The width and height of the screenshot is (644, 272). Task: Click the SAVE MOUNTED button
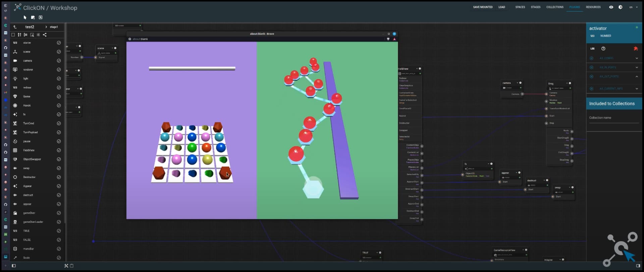[x=483, y=7]
